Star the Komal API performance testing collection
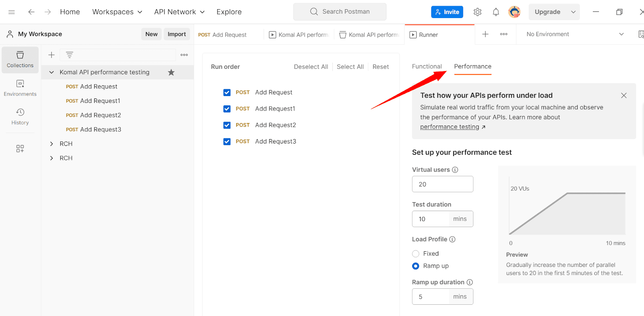 coord(171,72)
